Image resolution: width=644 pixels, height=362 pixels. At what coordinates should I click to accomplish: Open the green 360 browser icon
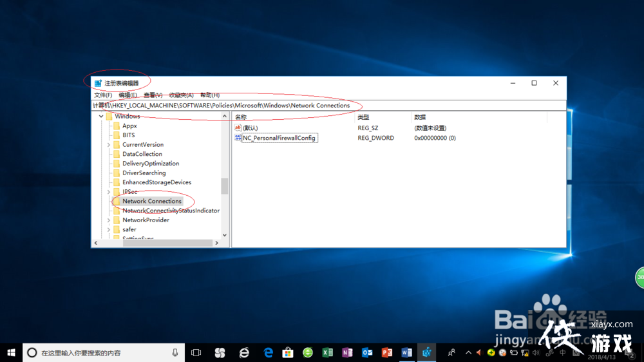click(308, 352)
